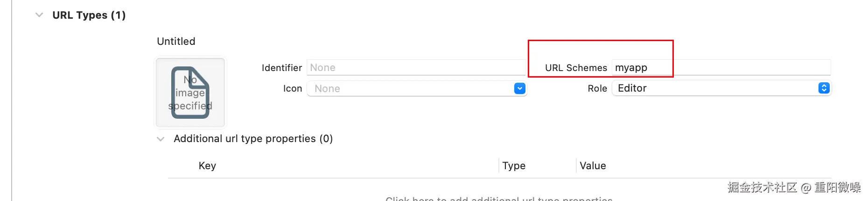
Task: Click the Identifier text field
Action: click(x=416, y=67)
